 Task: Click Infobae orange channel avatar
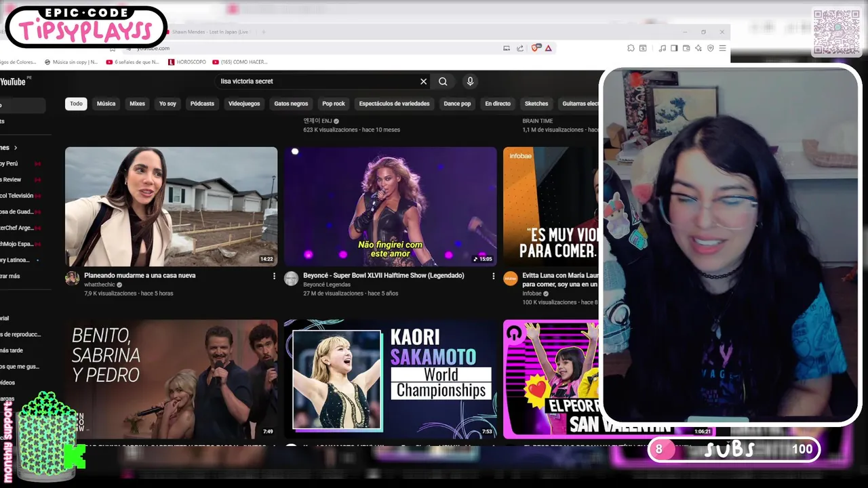click(511, 279)
